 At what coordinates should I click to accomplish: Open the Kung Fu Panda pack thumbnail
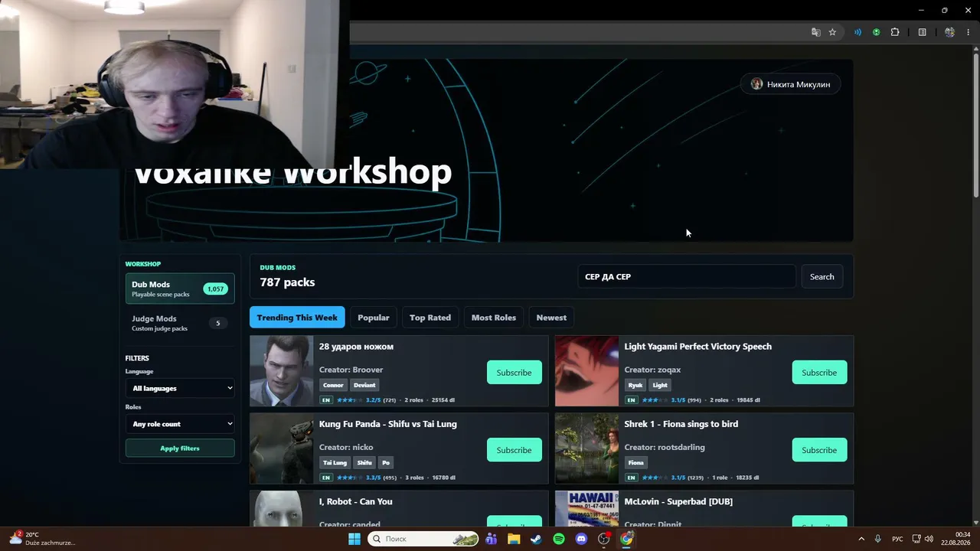(x=281, y=448)
